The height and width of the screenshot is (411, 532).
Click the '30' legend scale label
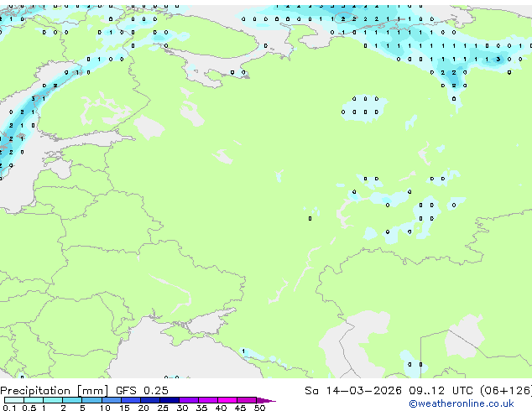(182, 408)
